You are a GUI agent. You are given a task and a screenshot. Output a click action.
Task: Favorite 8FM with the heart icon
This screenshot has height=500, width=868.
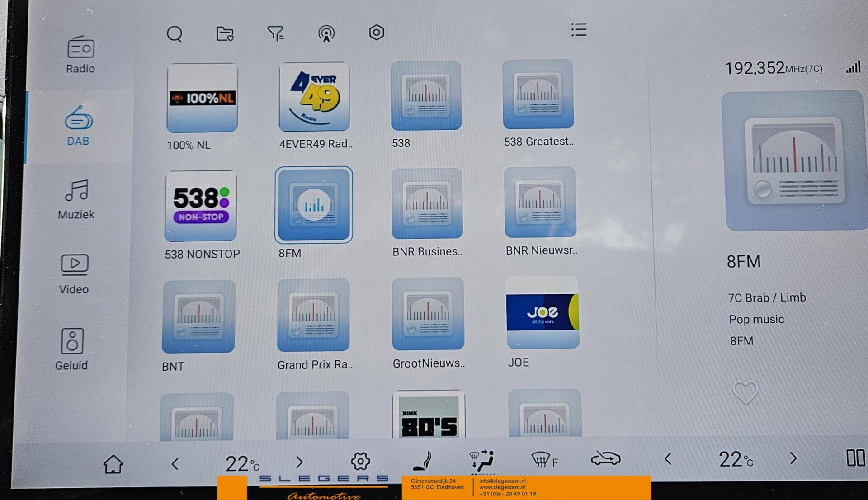[x=745, y=392]
